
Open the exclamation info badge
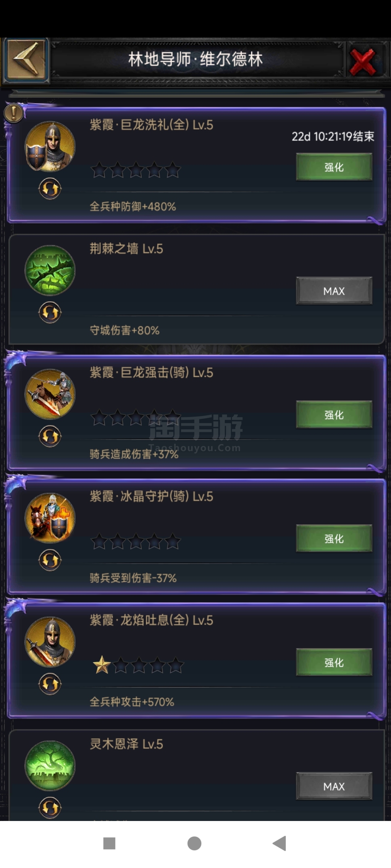coord(14,113)
